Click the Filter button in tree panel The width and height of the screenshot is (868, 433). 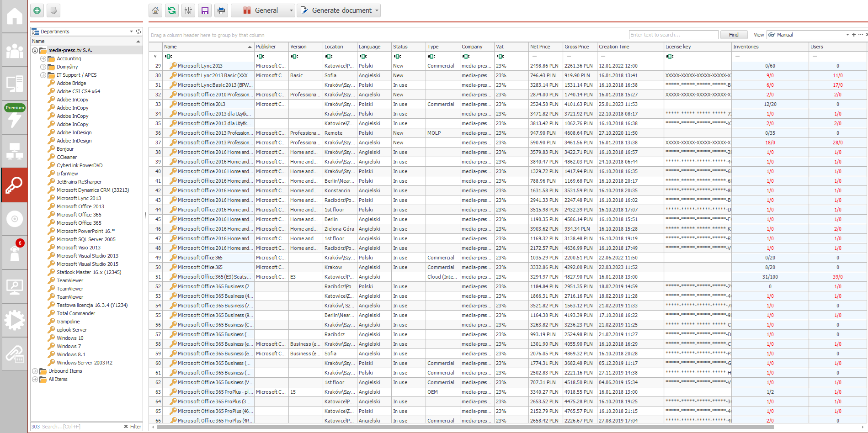tap(133, 427)
